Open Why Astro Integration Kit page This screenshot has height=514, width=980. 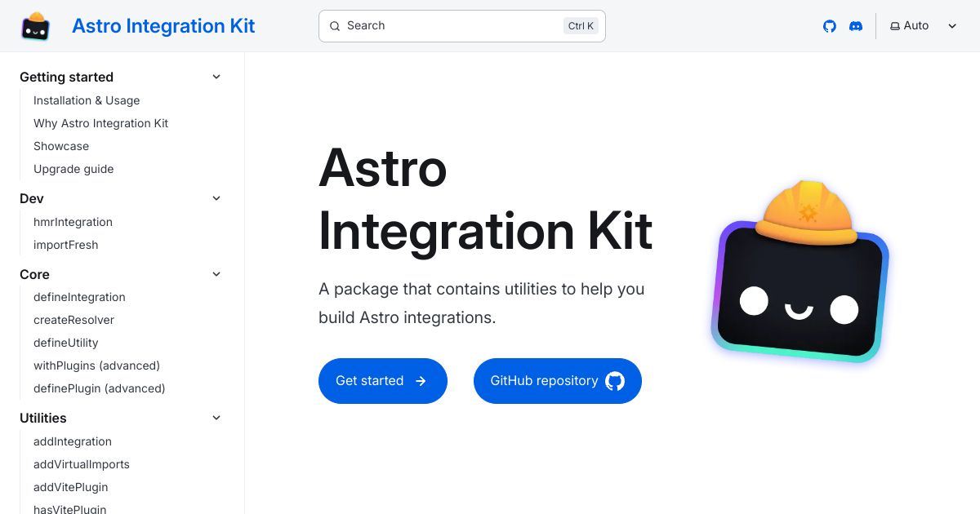pyautogui.click(x=101, y=123)
